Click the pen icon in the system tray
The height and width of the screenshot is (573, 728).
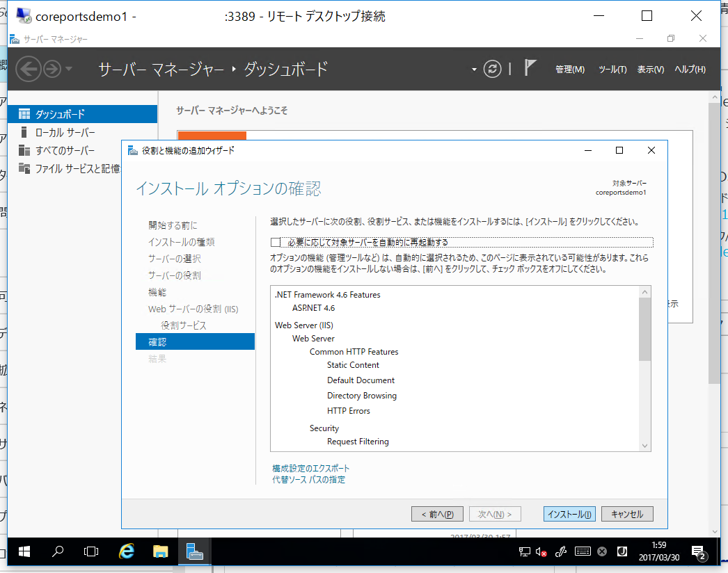[561, 551]
